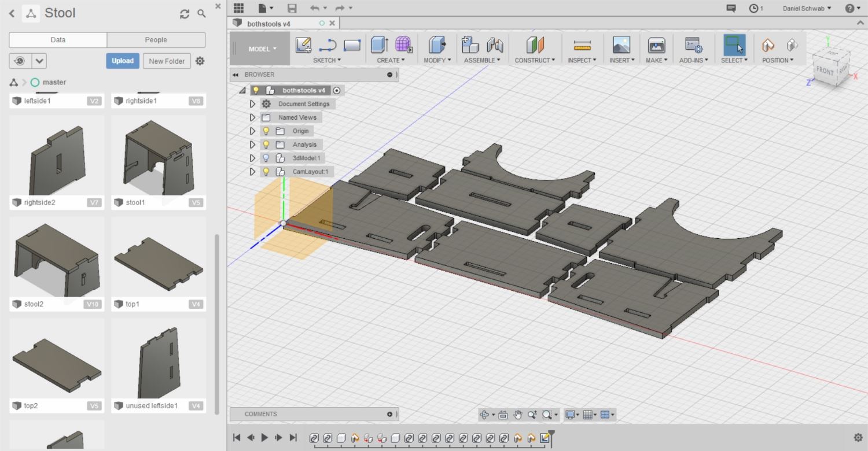This screenshot has height=451, width=868.
Task: Toggle visibility bulb of CamLayout:1
Action: click(x=266, y=172)
